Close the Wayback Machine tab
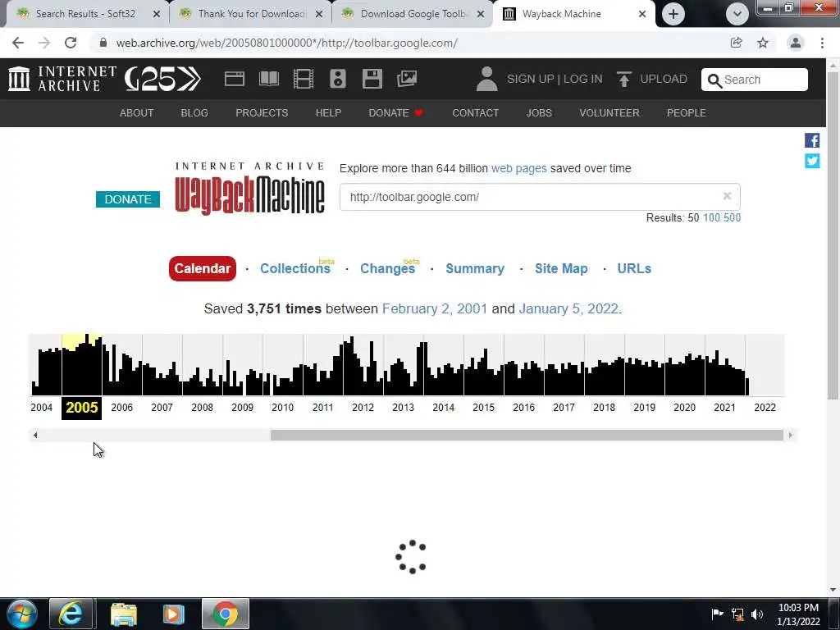Screen dimensions: 840x630 point(642,14)
